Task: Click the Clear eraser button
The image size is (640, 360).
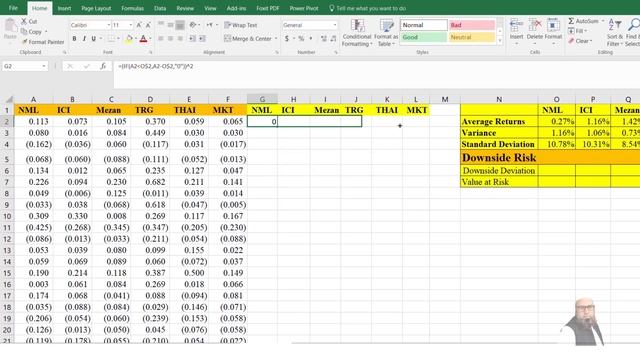Action: tap(579, 41)
